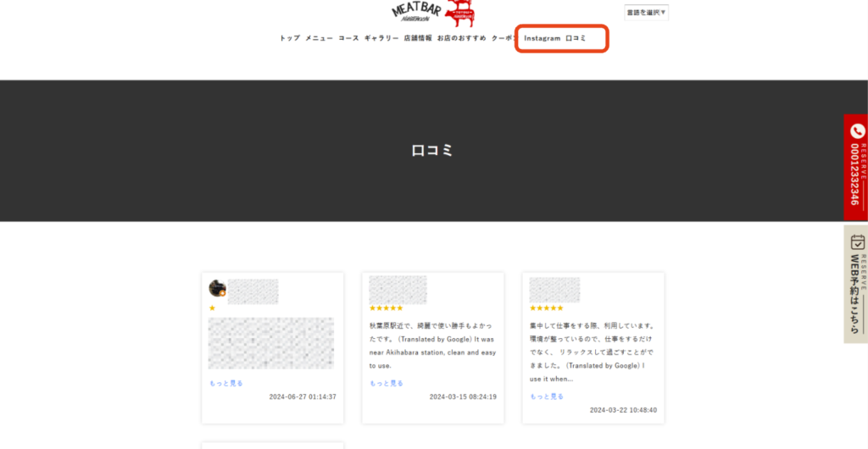Click the five-star rating in the third review card
The image size is (868, 449).
(546, 308)
